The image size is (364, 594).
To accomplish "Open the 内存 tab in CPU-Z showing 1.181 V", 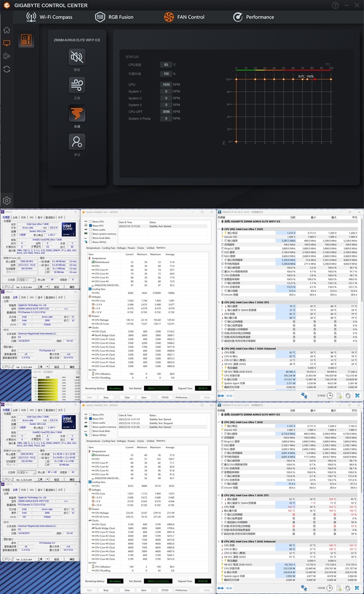I will [x=24, y=218].
